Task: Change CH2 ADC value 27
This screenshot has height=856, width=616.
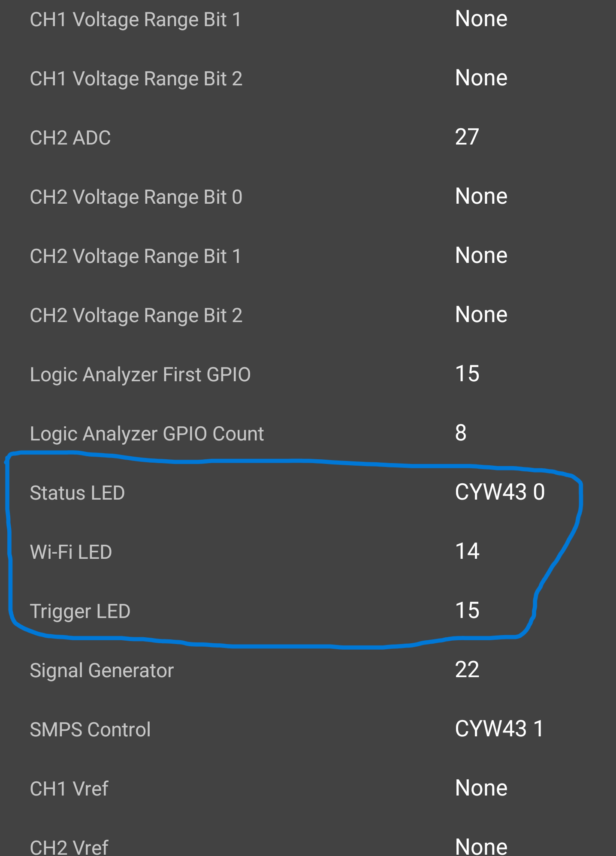Action: [x=467, y=137]
